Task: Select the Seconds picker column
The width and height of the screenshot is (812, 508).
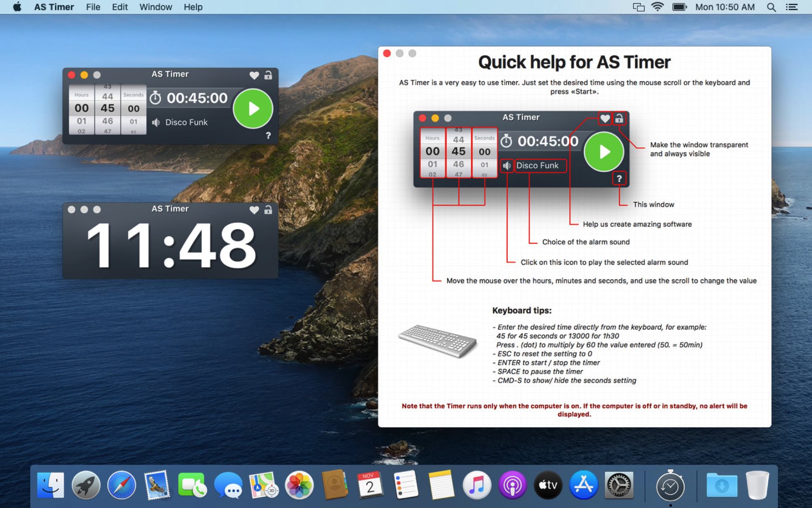Action: 133,108
